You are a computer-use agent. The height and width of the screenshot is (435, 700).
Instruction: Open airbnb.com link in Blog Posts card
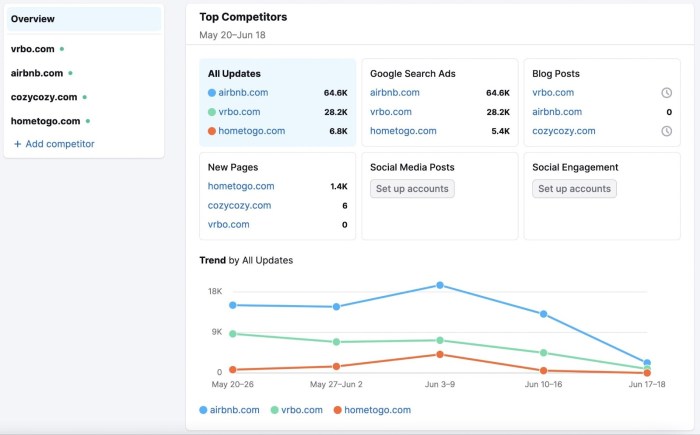click(x=557, y=112)
